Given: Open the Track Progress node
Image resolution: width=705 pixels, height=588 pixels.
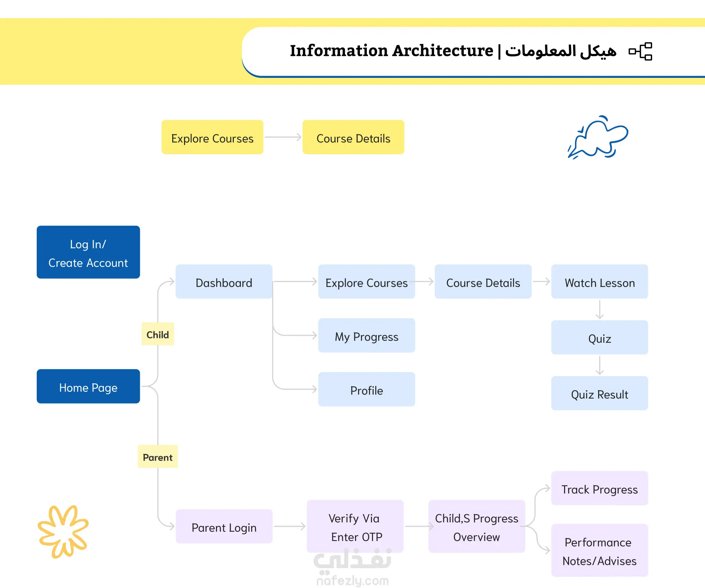Looking at the screenshot, I should 600,488.
